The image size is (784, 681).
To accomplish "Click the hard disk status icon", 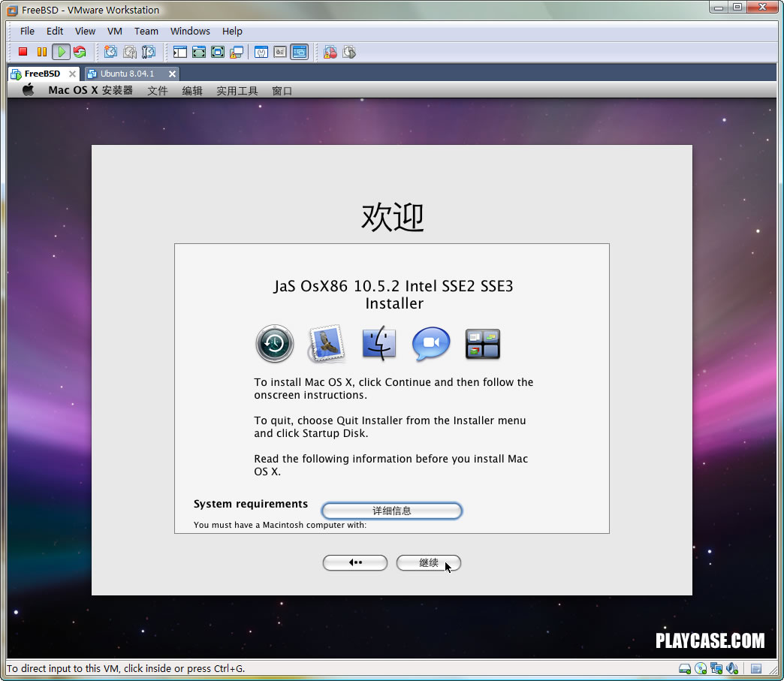I will click(685, 668).
